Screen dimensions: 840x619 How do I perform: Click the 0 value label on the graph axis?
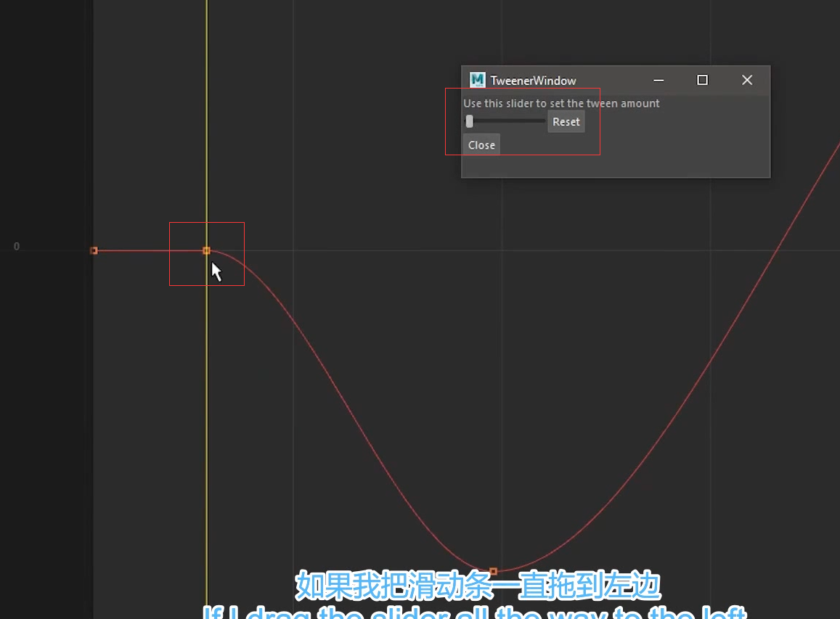pyautogui.click(x=17, y=246)
